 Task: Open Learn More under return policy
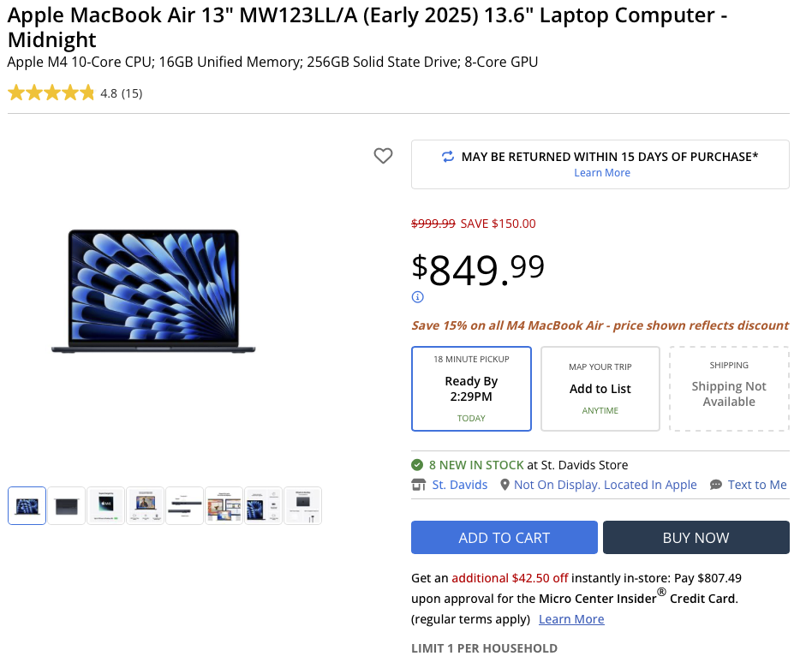point(602,173)
